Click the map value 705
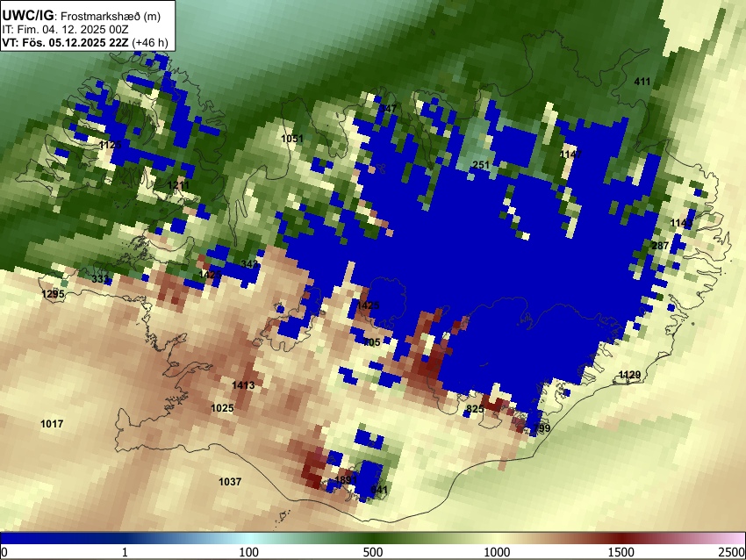746x560 pixels. 372,342
